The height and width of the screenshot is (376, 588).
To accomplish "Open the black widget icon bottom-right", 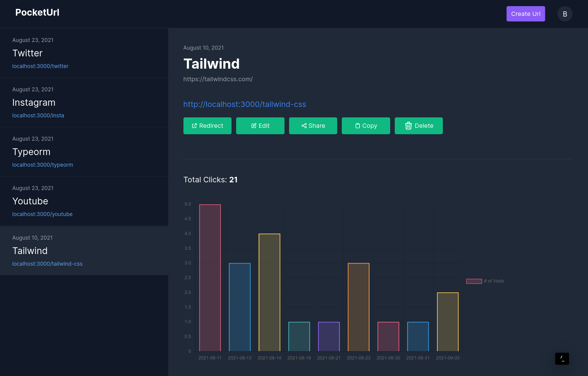I will [562, 359].
